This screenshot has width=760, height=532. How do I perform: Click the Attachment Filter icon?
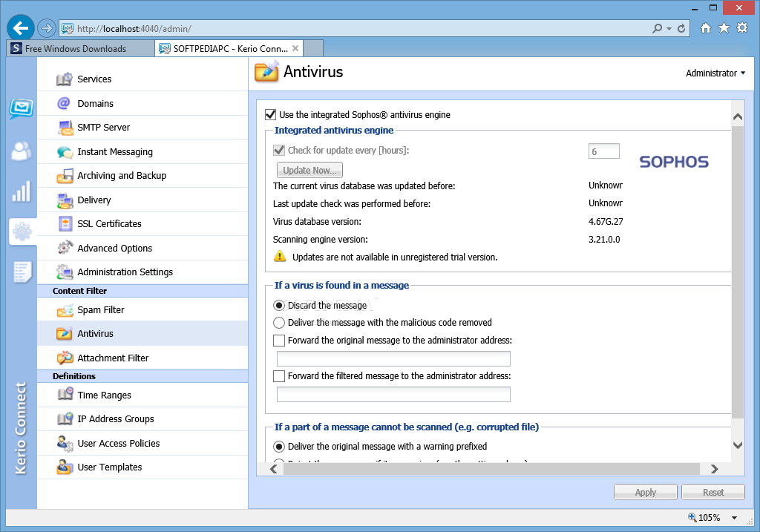click(x=65, y=358)
